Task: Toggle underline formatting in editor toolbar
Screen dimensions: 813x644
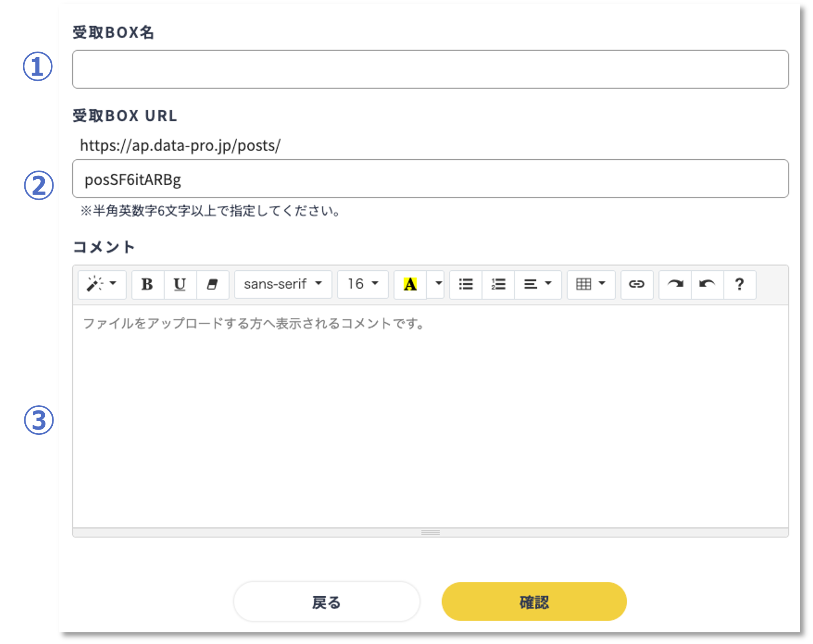Action: click(x=180, y=284)
